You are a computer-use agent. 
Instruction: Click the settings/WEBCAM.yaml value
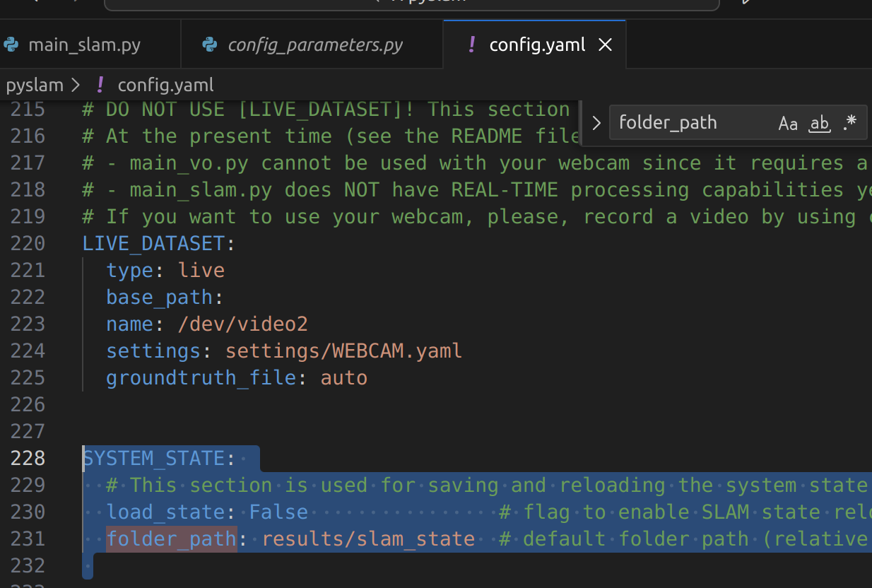pos(343,351)
